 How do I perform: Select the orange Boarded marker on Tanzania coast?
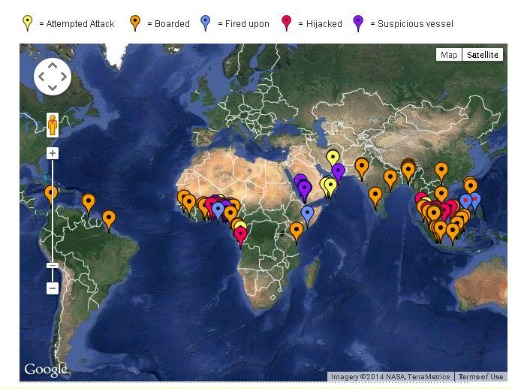[x=296, y=232]
